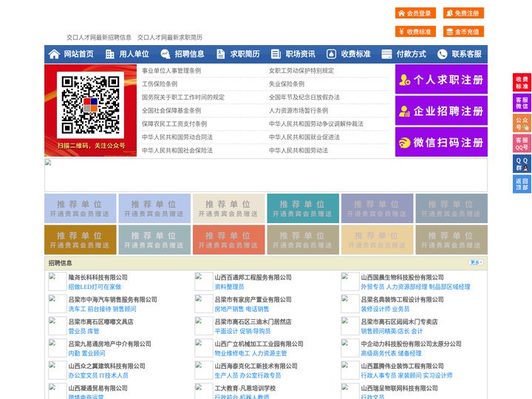The image size is (532, 399).
Task: Click the coral red 推荐单位 tile
Action: point(228,239)
